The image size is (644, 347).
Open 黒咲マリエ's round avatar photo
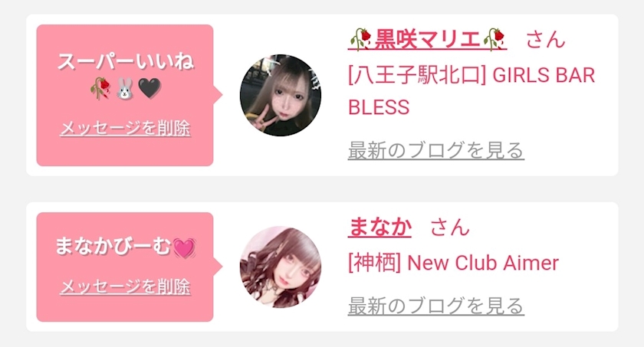[x=281, y=95]
